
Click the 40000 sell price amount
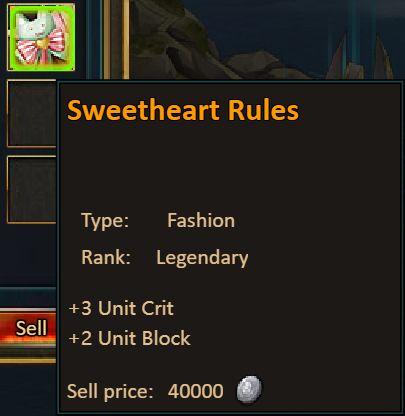point(195,391)
